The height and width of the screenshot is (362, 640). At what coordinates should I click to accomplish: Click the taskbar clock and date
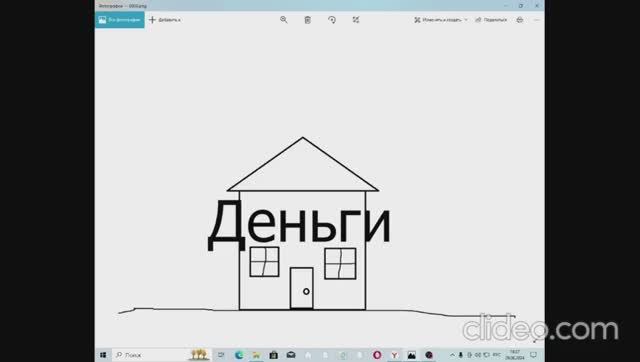pyautogui.click(x=515, y=355)
